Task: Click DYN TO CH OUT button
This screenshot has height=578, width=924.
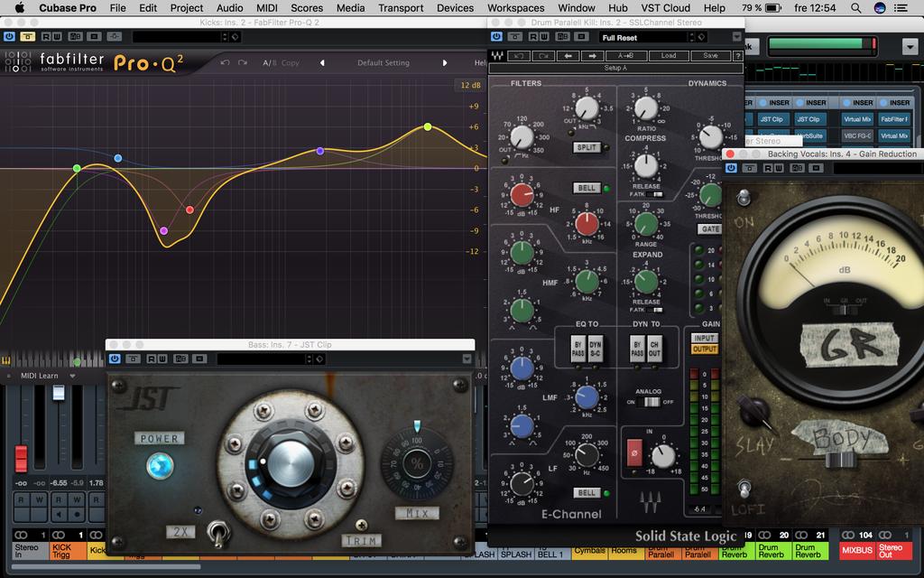Action: tap(654, 349)
